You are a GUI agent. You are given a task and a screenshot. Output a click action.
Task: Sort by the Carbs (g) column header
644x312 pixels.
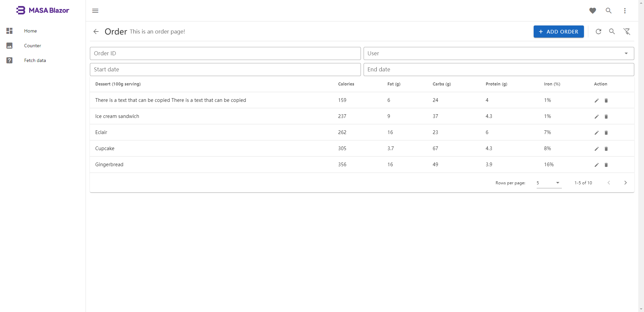(x=442, y=84)
